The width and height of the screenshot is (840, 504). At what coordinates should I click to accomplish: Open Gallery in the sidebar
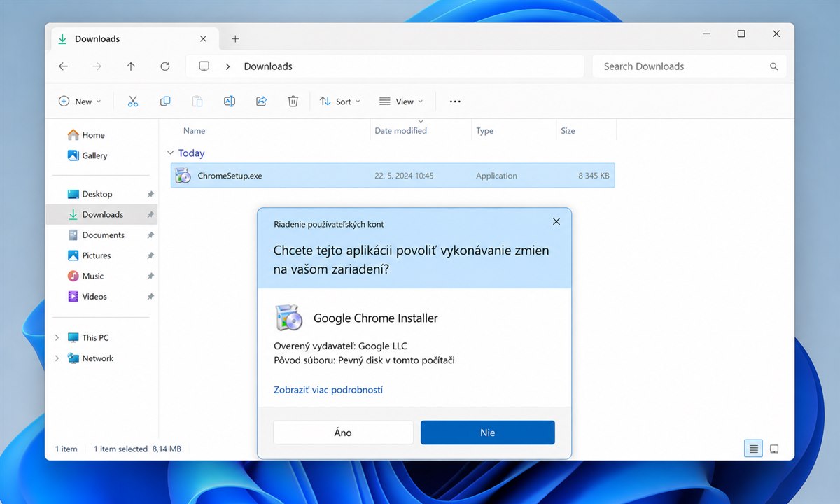pos(87,155)
